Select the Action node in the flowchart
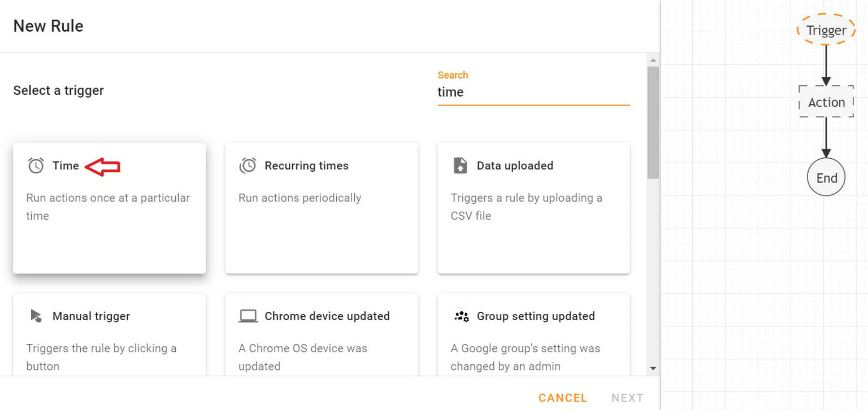Image resolution: width=868 pixels, height=410 pixels. click(x=826, y=102)
